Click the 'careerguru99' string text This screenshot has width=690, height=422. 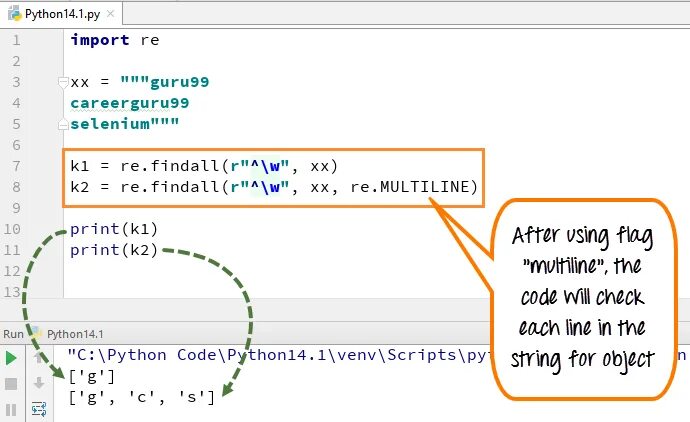coord(130,103)
